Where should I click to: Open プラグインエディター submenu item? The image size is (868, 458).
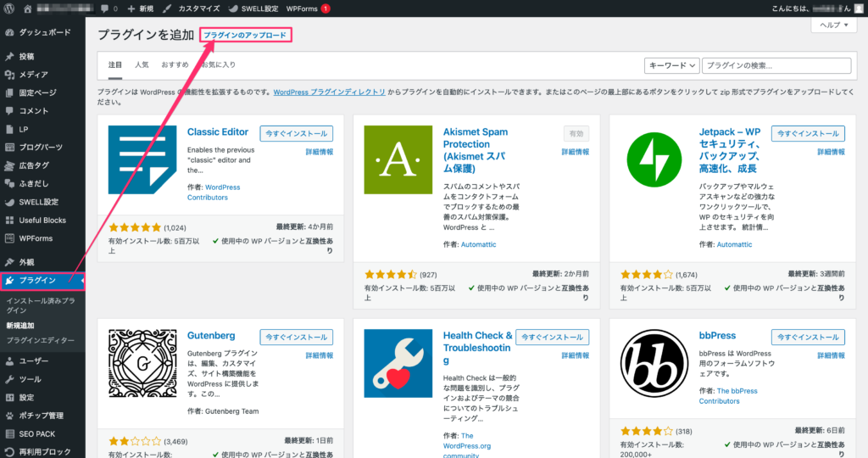click(x=41, y=341)
